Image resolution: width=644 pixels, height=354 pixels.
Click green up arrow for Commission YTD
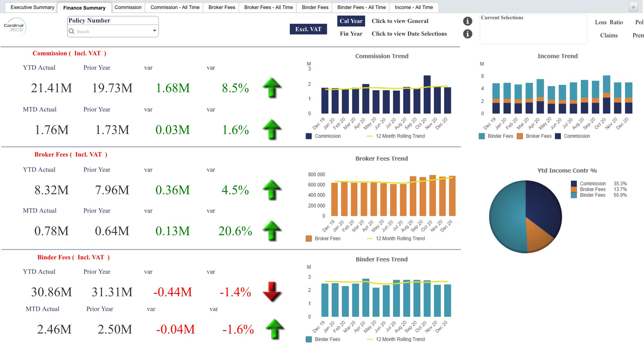[x=272, y=88]
